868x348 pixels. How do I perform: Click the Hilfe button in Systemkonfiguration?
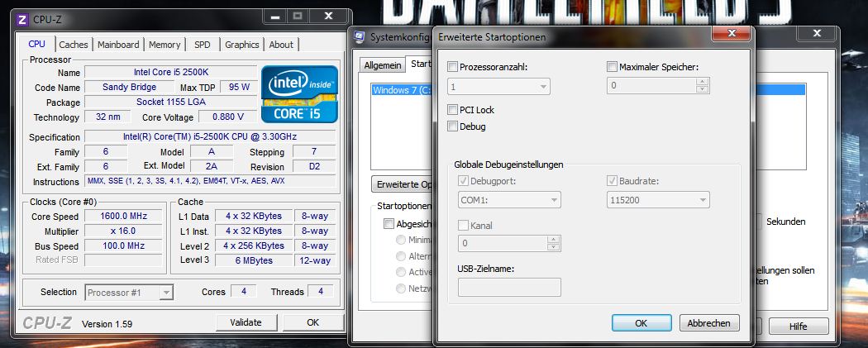(799, 327)
